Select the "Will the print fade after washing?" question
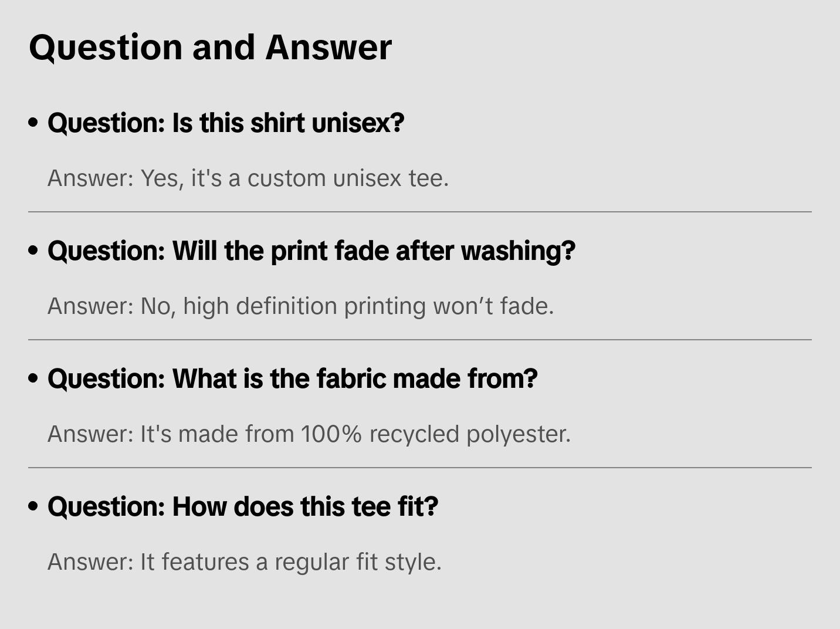The height and width of the screenshot is (629, 840). 311,251
